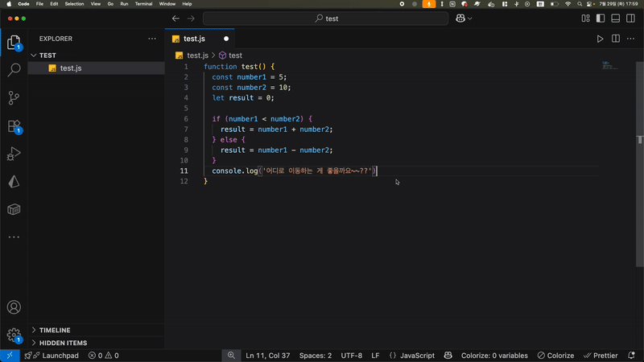The height and width of the screenshot is (362, 644).
Task: Open the Run and Debug view
Action: (14, 154)
